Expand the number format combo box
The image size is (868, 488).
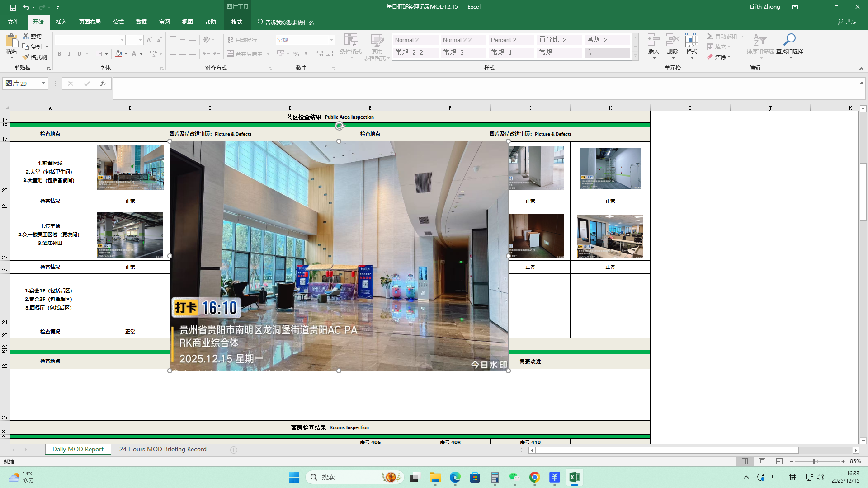(x=331, y=40)
